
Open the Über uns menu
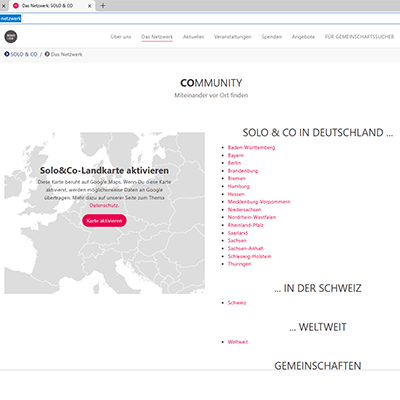(121, 37)
